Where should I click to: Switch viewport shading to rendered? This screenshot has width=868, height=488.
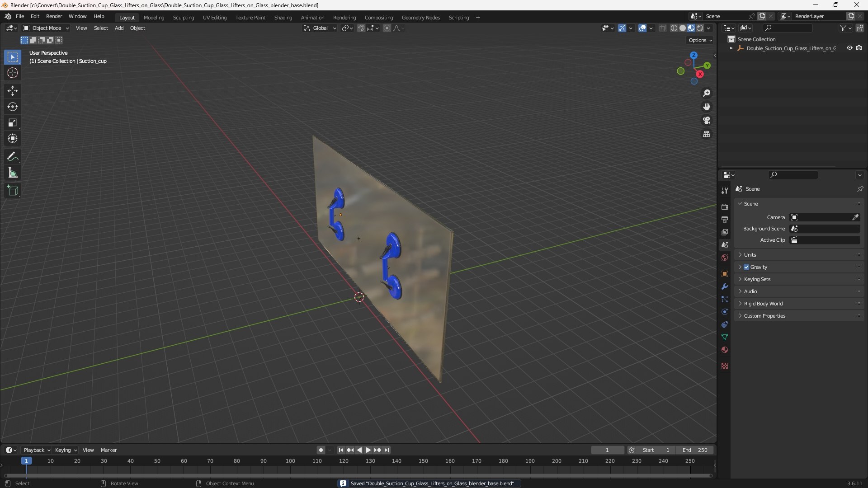coord(700,28)
